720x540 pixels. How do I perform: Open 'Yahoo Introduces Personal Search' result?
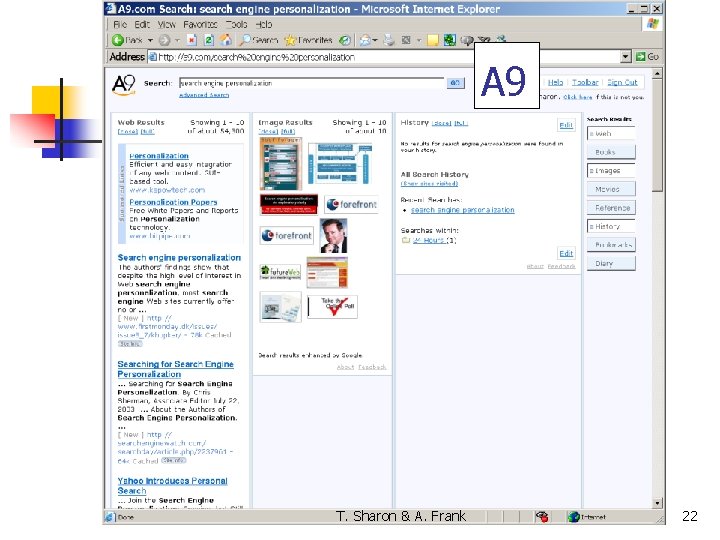pyautogui.click(x=172, y=486)
